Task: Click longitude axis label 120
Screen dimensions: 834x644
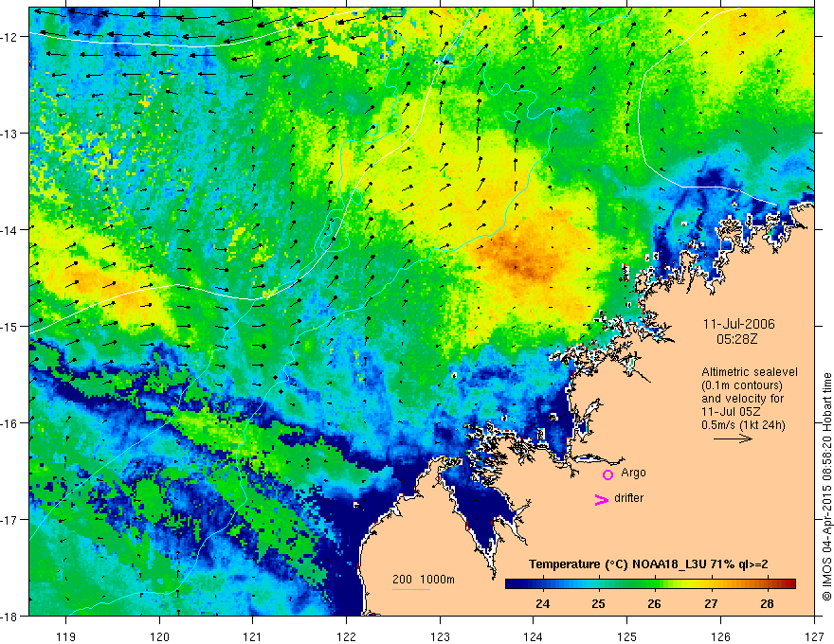Action: coord(159,636)
